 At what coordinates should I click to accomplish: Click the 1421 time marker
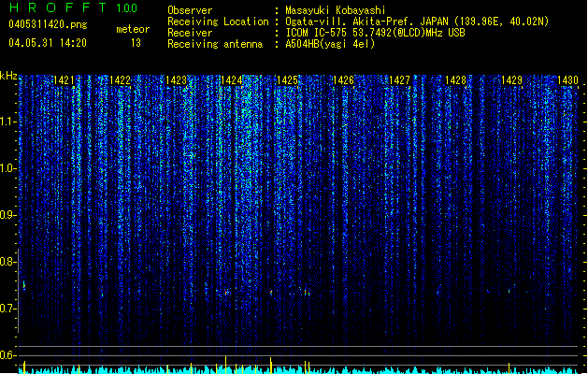(65, 80)
